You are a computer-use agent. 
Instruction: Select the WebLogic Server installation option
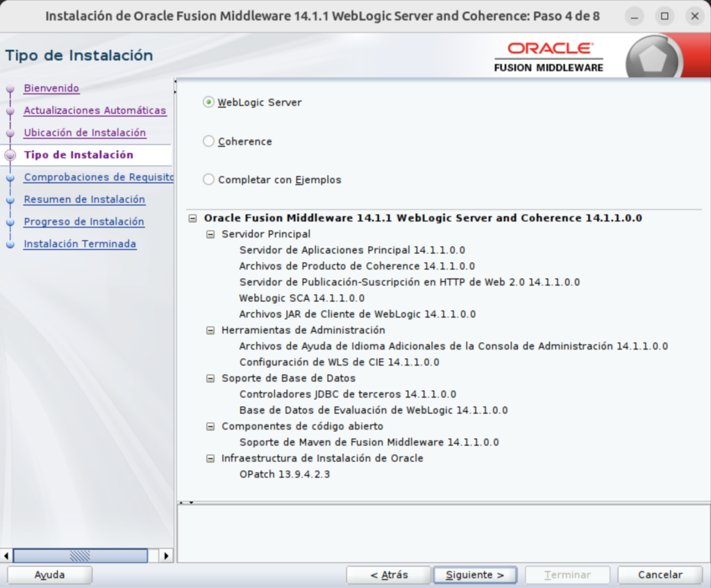[208, 102]
